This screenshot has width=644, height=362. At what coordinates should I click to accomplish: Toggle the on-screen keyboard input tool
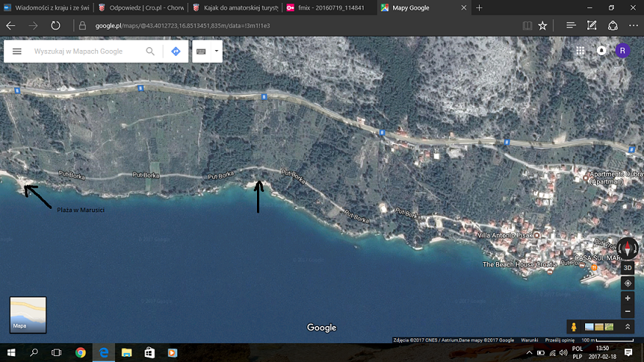click(x=201, y=52)
